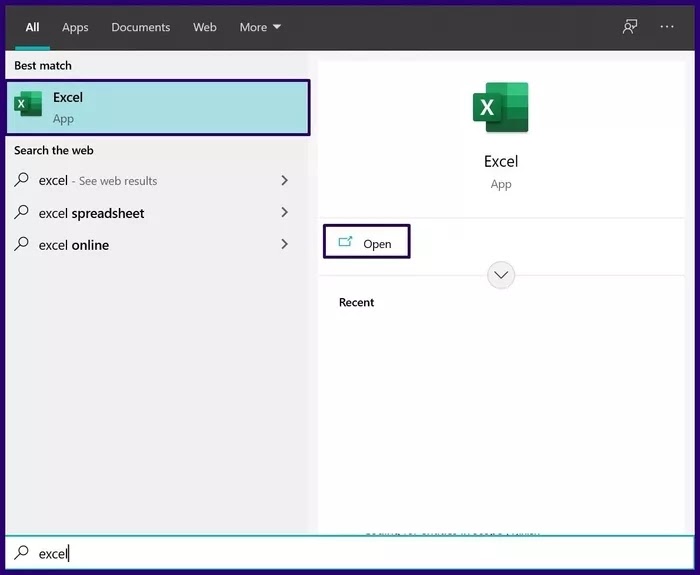Open the three-dots options menu
Viewport: 700px width, 575px height.
click(667, 27)
